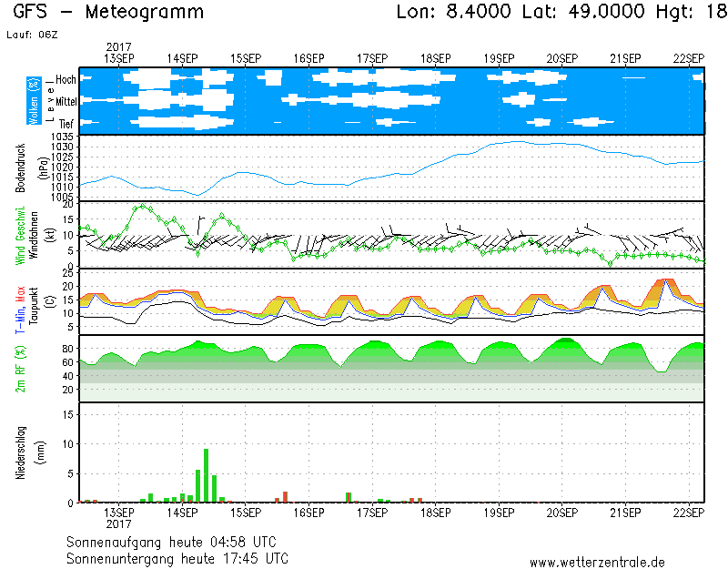Select the "1020" pressure tick label
The image size is (728, 569).
click(62, 167)
